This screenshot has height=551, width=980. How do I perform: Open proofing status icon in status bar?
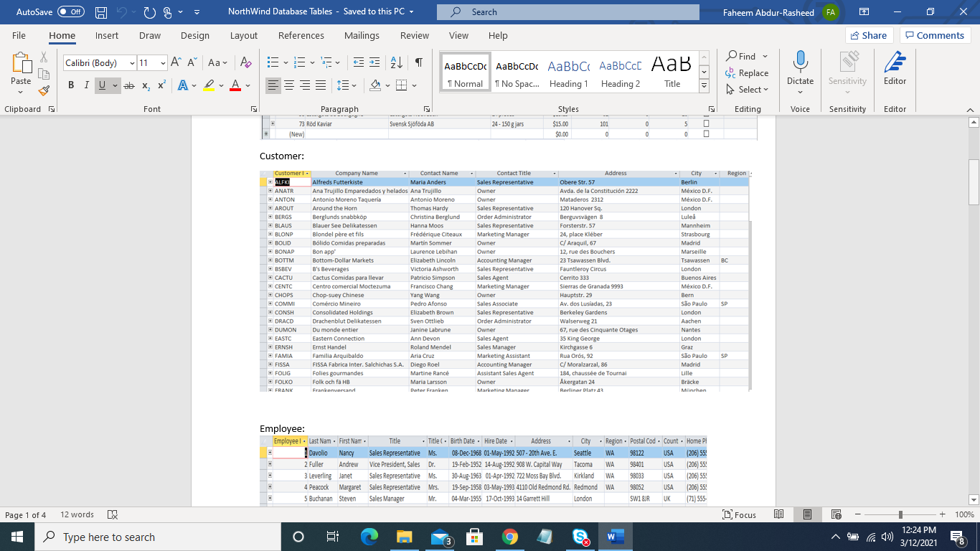point(112,514)
